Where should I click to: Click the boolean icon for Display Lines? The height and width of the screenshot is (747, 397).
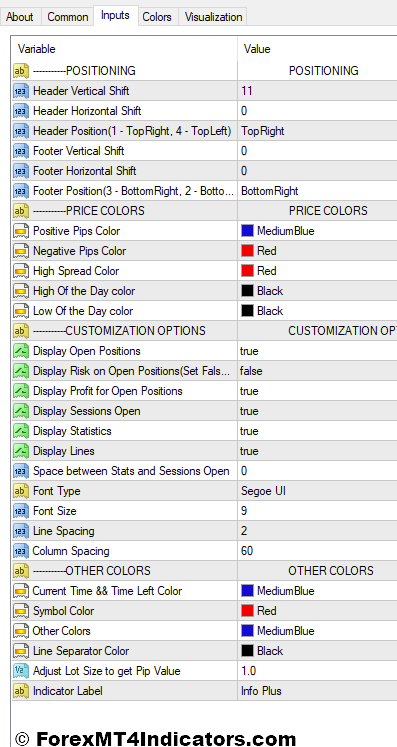click(x=21, y=451)
